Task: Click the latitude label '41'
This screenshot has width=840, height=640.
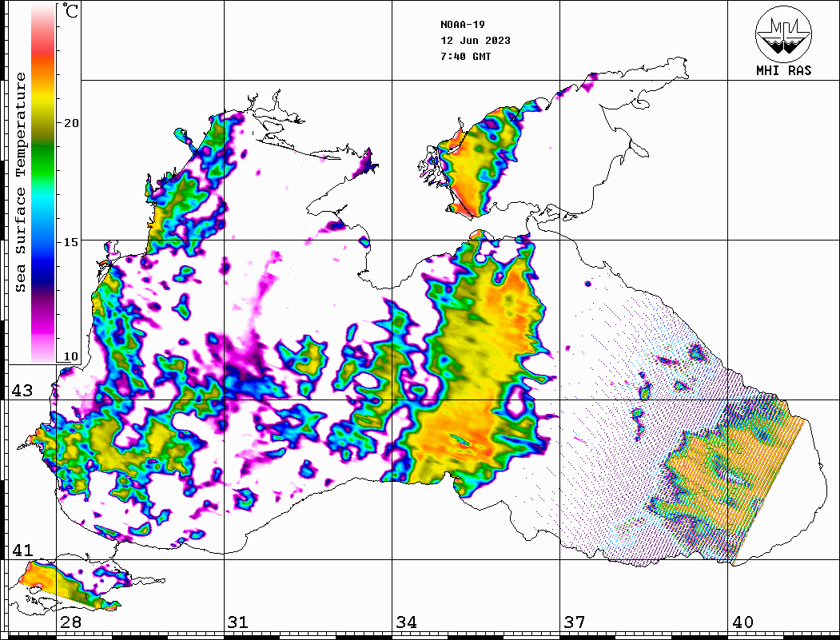Action: point(22,550)
